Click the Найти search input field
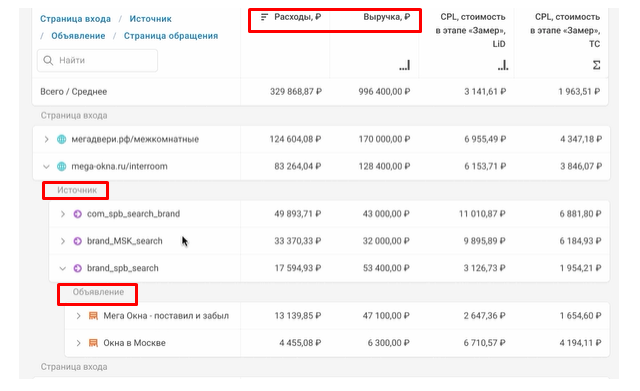Viewport: 640px width, 391px height. [98, 60]
